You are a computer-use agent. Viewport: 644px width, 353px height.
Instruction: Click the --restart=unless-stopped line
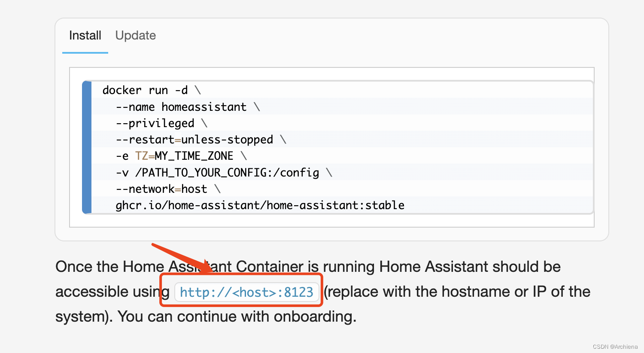coord(194,139)
